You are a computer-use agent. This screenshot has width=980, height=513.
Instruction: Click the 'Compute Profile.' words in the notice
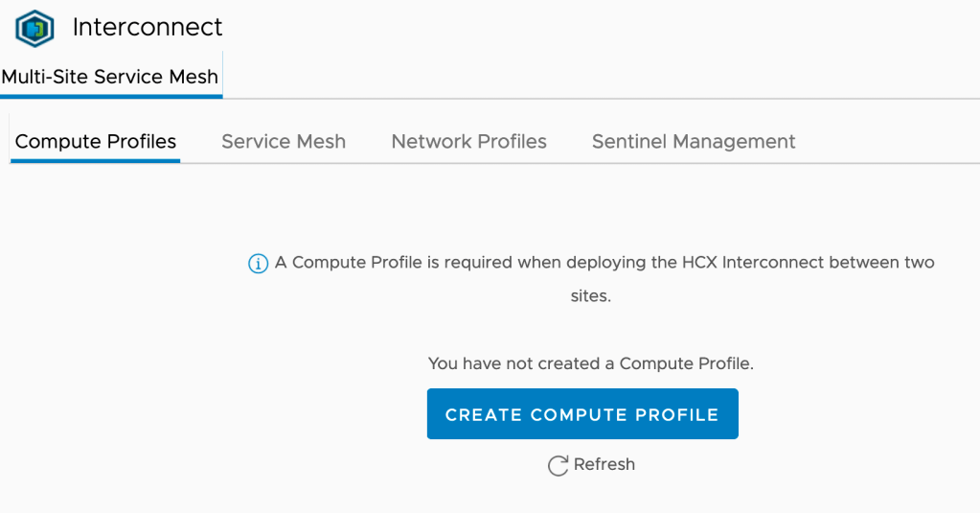tap(687, 363)
